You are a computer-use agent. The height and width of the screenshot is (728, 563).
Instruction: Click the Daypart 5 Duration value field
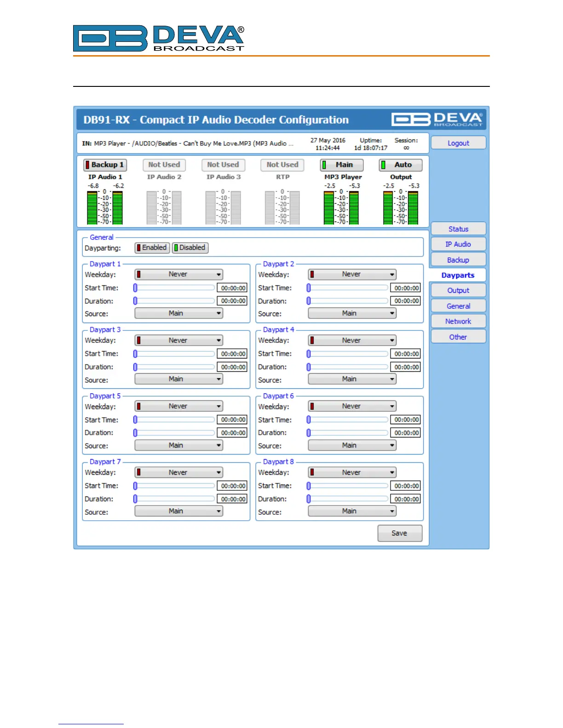[232, 433]
